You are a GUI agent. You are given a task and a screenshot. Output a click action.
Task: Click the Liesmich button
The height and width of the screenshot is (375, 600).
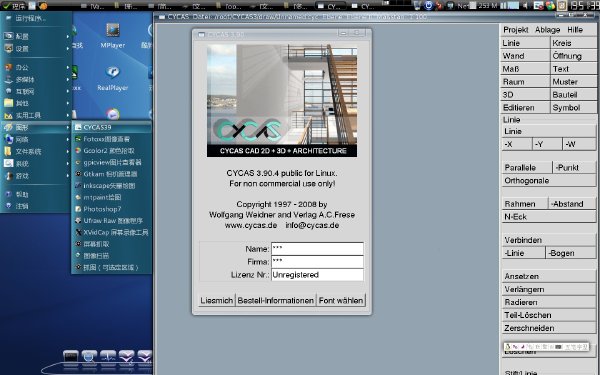coord(217,300)
